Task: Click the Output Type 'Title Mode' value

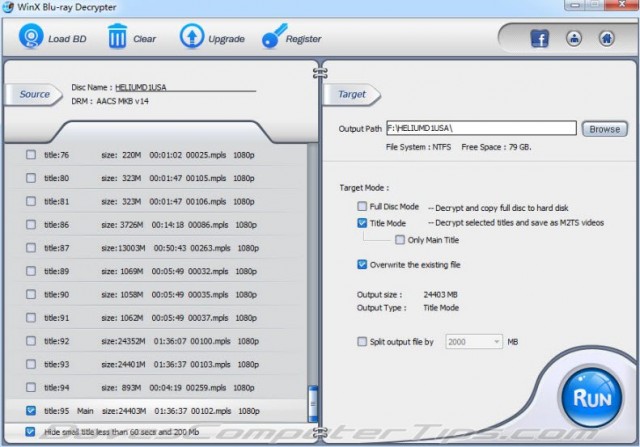Action: pos(441,308)
